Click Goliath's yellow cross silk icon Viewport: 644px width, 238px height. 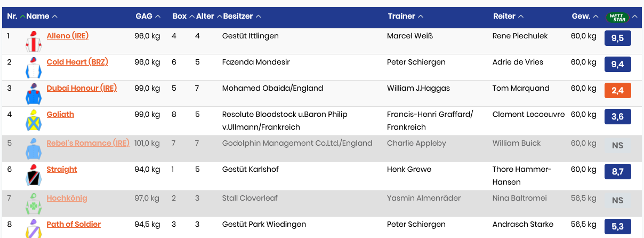(x=33, y=120)
